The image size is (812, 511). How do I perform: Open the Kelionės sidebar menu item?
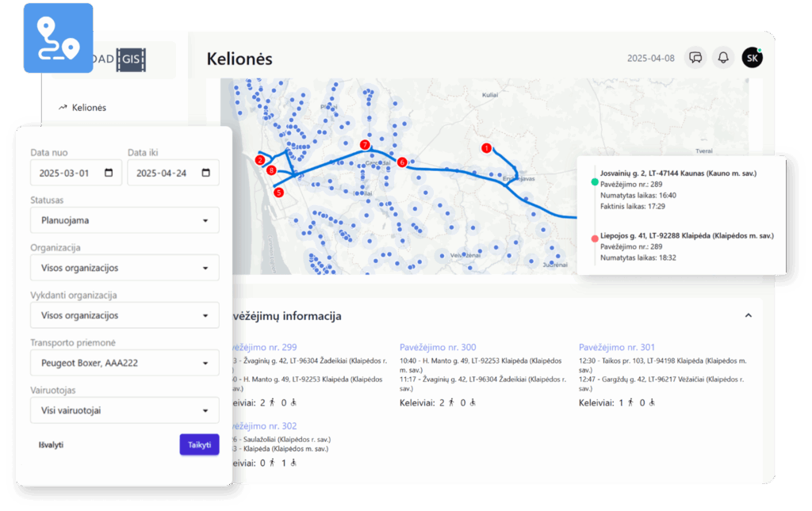[x=82, y=108]
